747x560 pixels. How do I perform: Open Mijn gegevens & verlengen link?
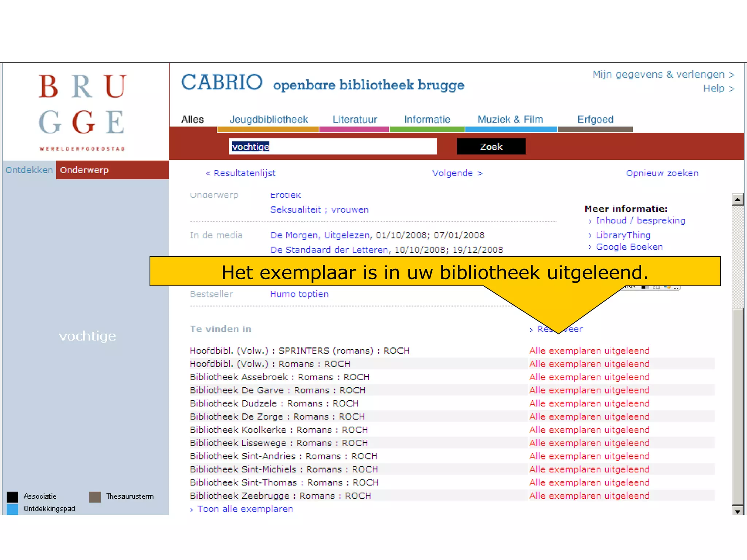(663, 74)
